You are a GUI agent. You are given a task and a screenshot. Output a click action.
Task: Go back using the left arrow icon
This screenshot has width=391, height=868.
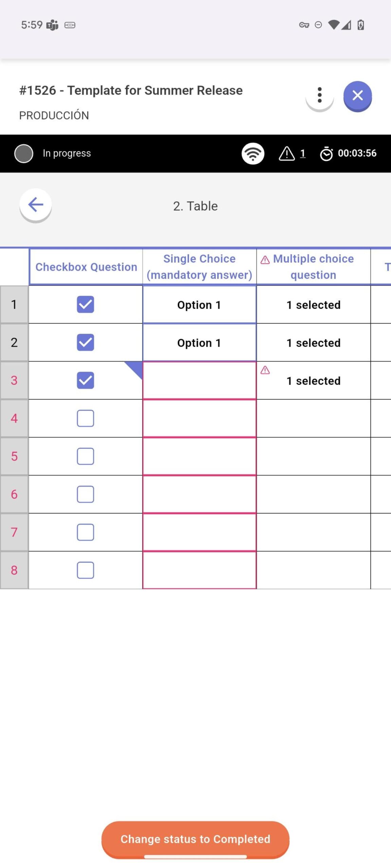pos(36,204)
